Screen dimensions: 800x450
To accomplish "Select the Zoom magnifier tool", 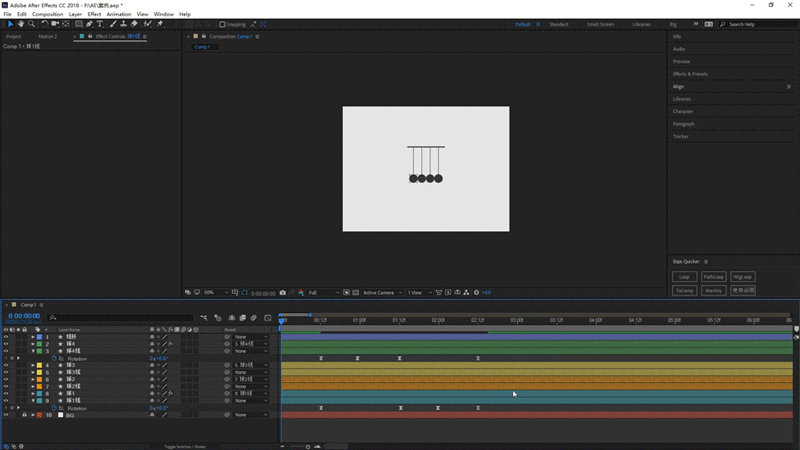I will (31, 24).
